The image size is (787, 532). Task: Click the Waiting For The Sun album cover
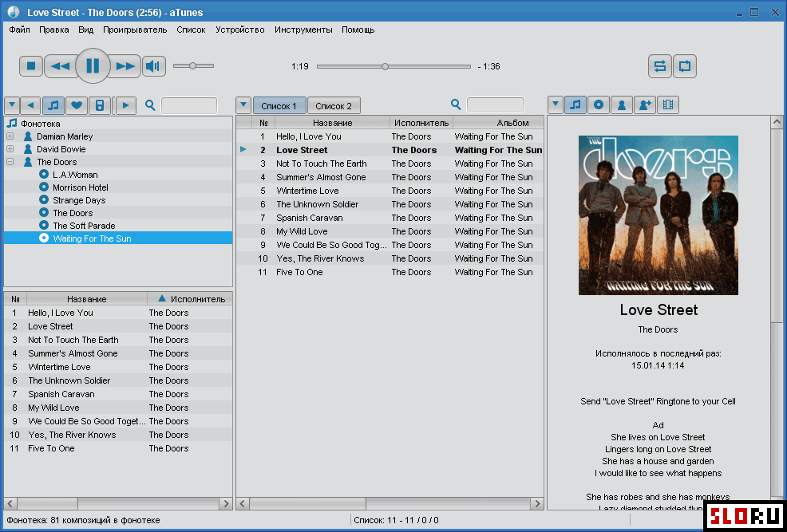tap(658, 215)
